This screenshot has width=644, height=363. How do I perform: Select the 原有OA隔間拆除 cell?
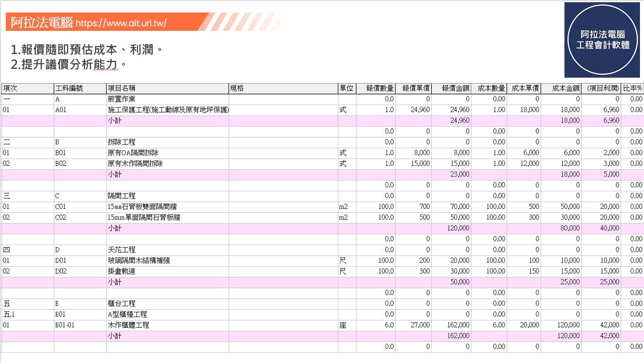tap(168, 153)
